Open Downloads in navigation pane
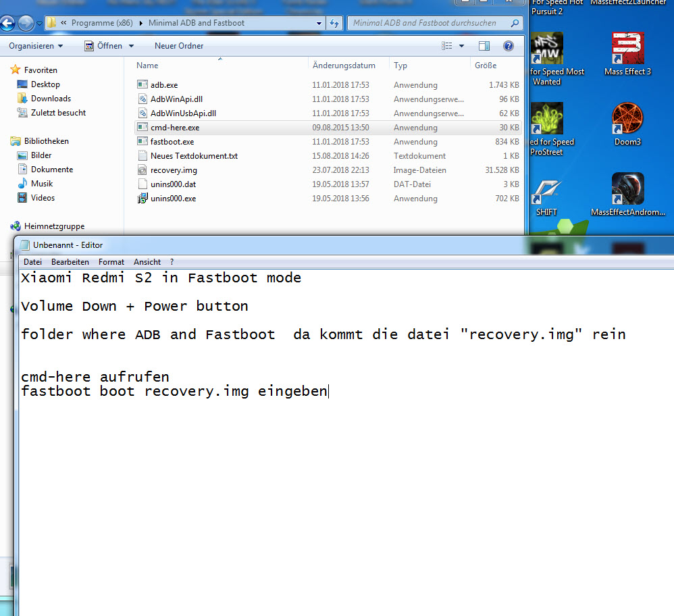 [51, 99]
